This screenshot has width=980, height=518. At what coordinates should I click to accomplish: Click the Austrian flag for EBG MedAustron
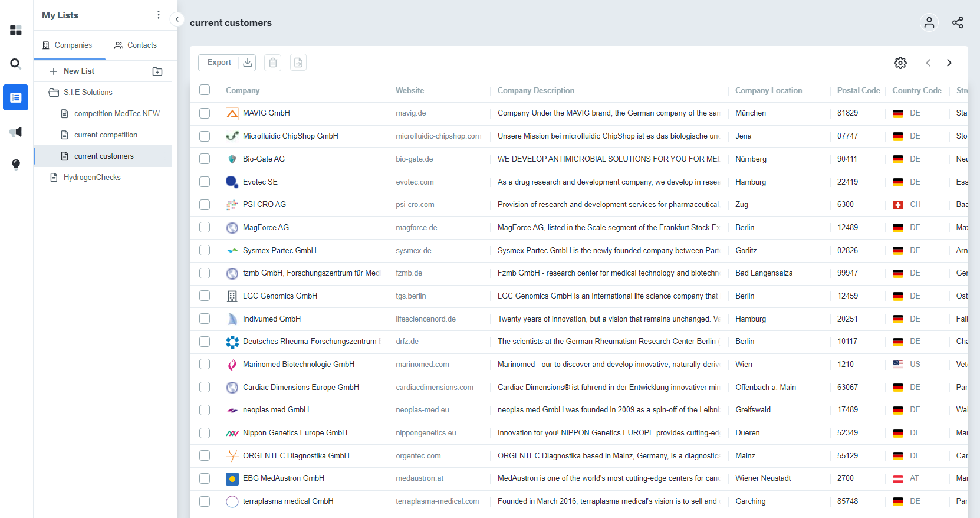point(898,478)
